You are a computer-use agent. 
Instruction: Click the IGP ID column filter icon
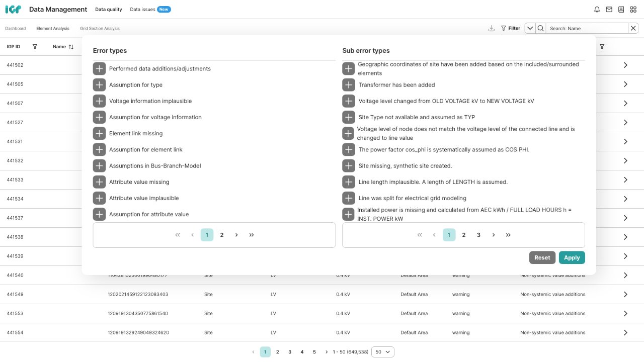click(x=35, y=47)
